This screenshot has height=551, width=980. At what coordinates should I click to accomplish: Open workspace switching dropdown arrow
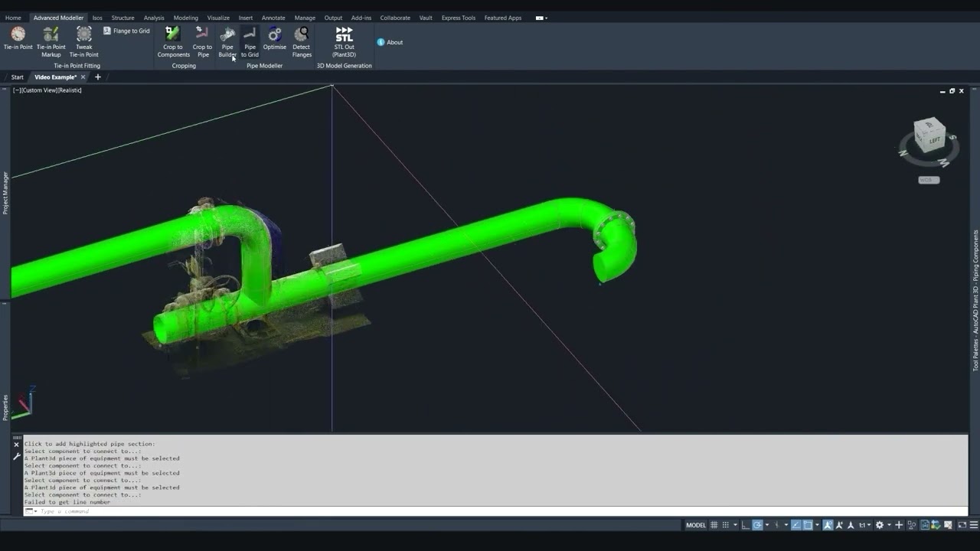[889, 525]
